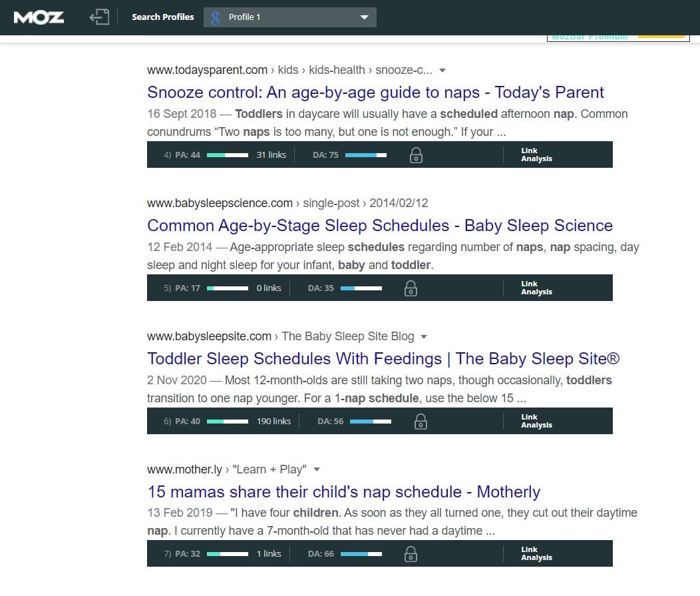Click the DA: 66 value

pos(321,554)
